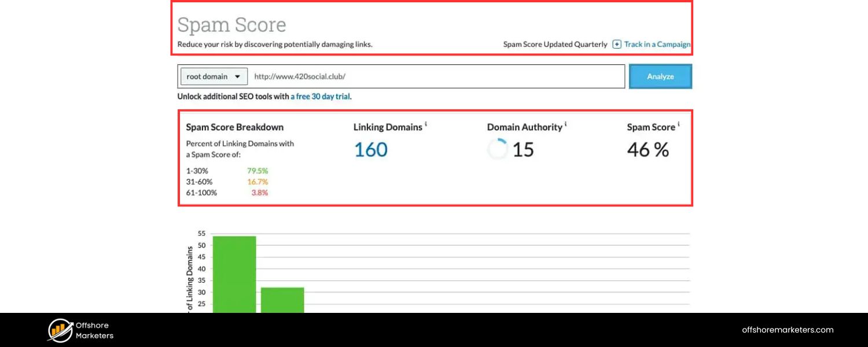This screenshot has height=347, width=868.
Task: Click the info icon next to Linking Domains
Action: pos(427,123)
